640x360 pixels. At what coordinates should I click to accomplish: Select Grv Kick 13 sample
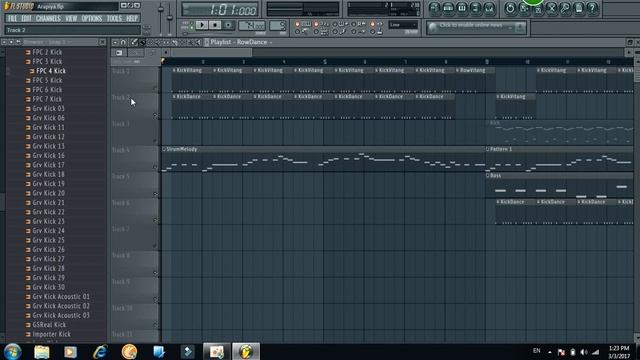[x=48, y=146]
